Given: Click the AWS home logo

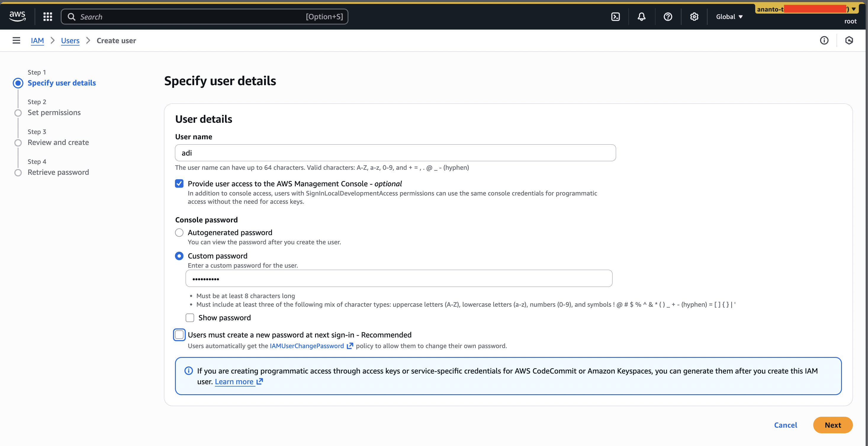Looking at the screenshot, I should (x=17, y=16).
